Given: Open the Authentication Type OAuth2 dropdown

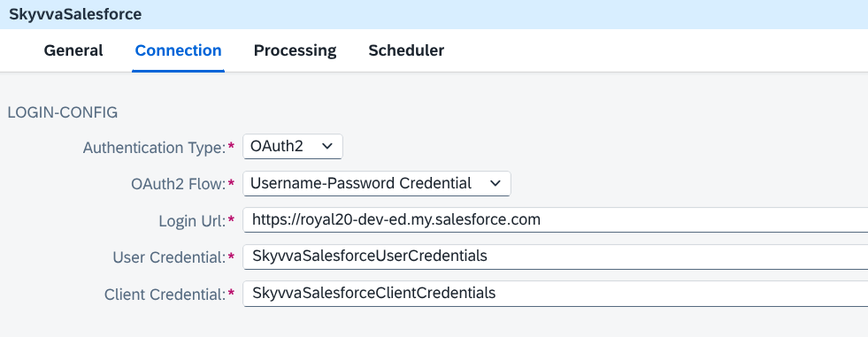Looking at the screenshot, I should click(293, 147).
